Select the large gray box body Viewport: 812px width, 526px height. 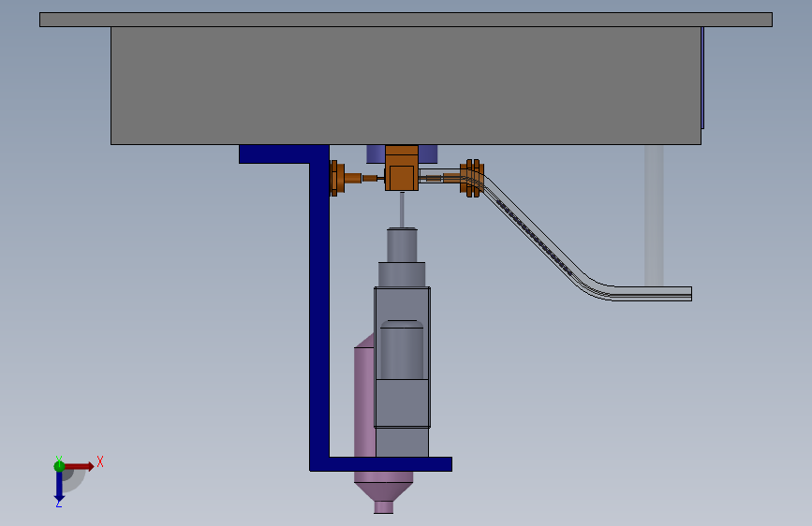406,85
